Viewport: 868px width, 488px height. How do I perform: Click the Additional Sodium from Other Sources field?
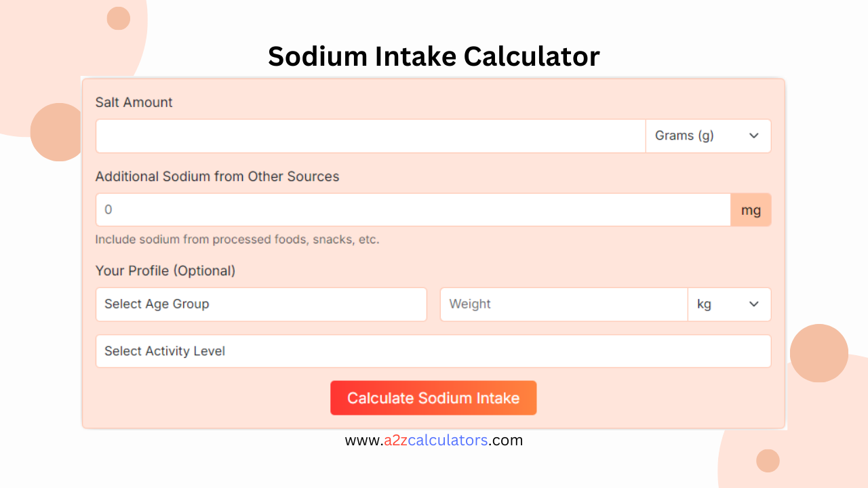pyautogui.click(x=413, y=209)
